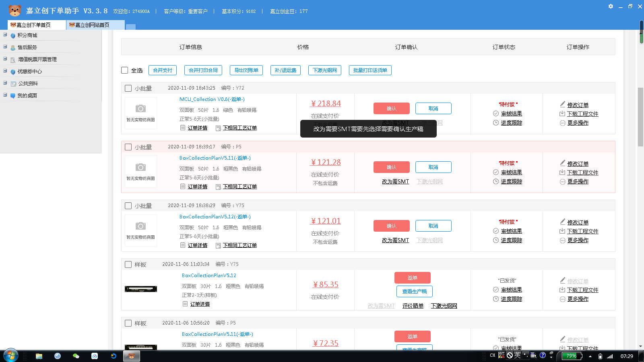Click the download icon for order 18:38:29
Image resolution: width=644 pixels, height=362 pixels.
pos(562,231)
